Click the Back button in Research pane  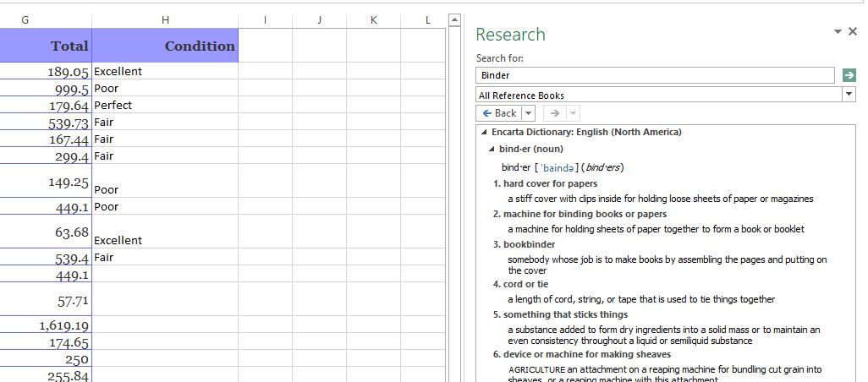[499, 112]
